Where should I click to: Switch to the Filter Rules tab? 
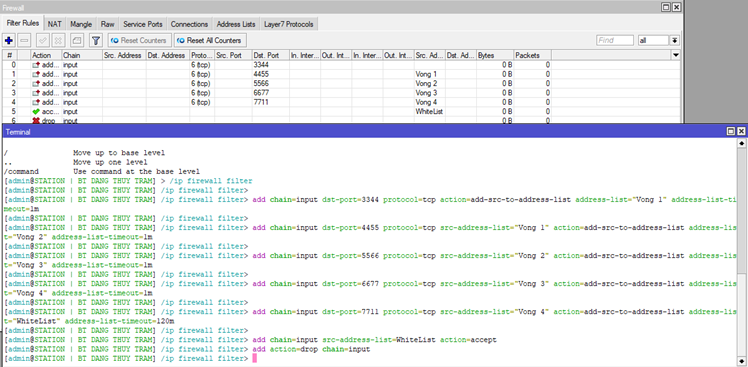click(23, 23)
